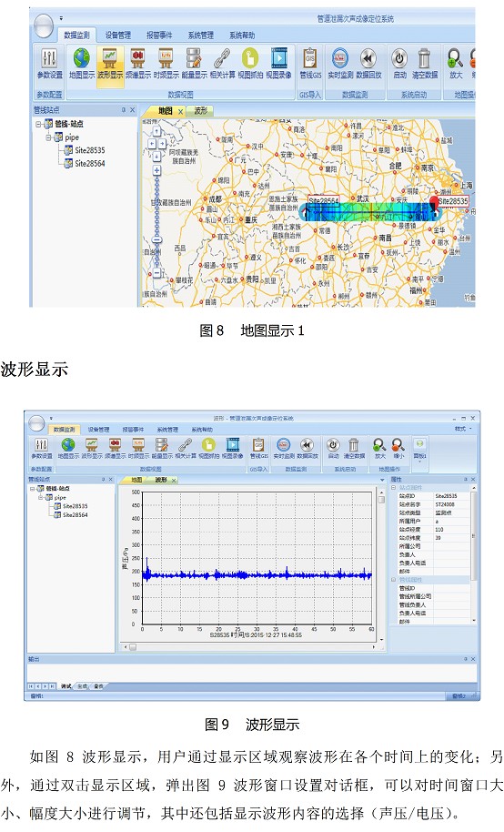Switch to 地图 document tab in lower window
Viewport: 504px width, 832px height.
pos(136,480)
